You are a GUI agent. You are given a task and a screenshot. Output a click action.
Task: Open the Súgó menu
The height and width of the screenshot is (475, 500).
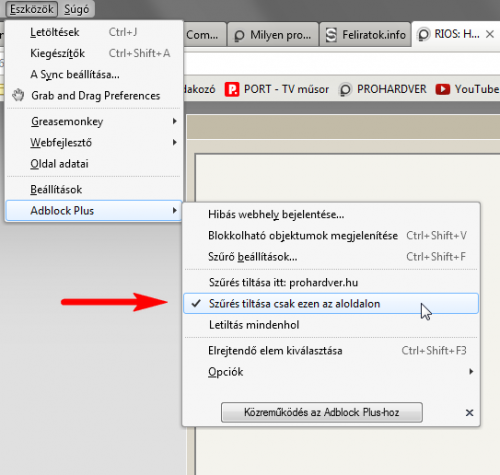tap(76, 9)
